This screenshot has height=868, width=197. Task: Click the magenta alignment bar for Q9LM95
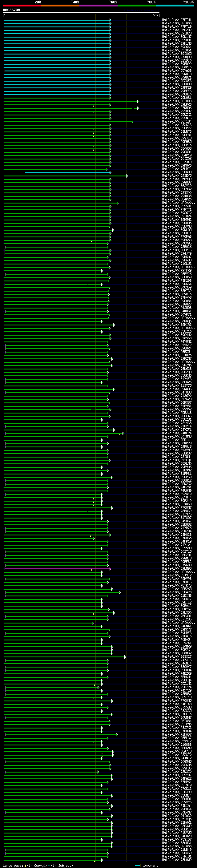coord(58,569)
